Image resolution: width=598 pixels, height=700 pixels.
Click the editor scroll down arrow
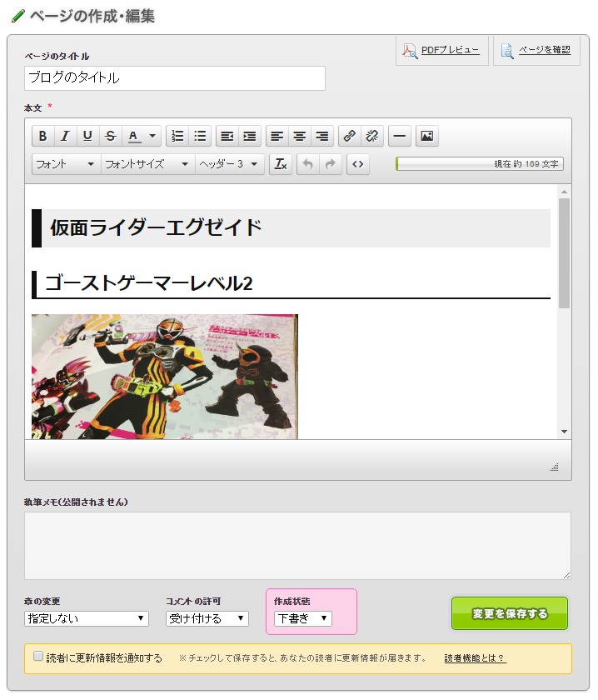click(x=564, y=432)
